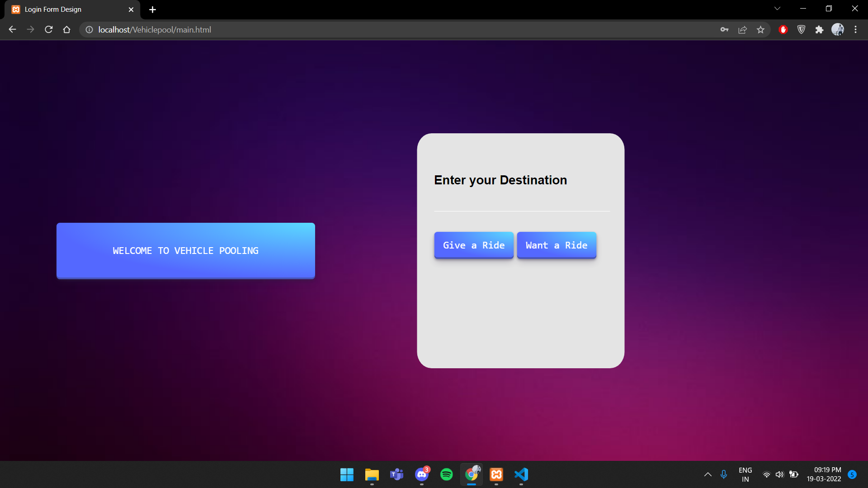The image size is (868, 488).
Task: Open Spotify from the taskbar
Action: point(446,474)
